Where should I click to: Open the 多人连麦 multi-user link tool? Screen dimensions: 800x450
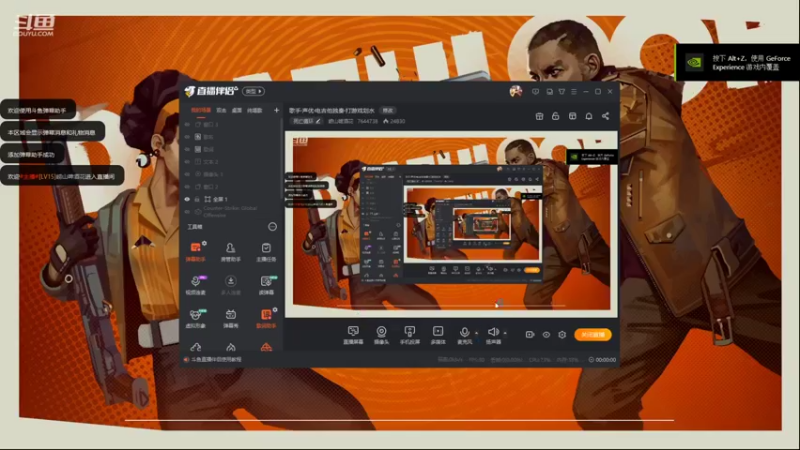click(231, 285)
